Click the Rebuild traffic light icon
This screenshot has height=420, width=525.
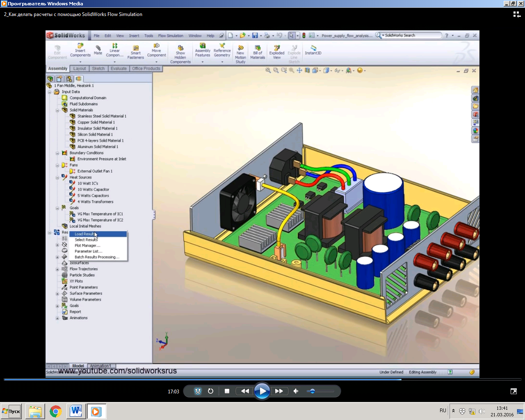tap(304, 36)
